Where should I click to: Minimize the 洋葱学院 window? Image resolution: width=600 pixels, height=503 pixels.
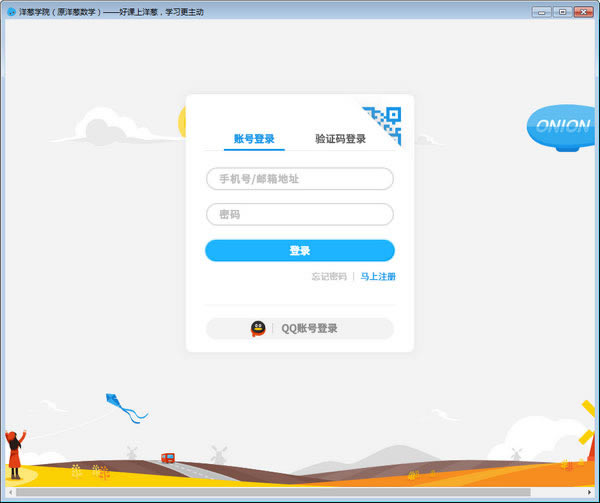click(543, 11)
